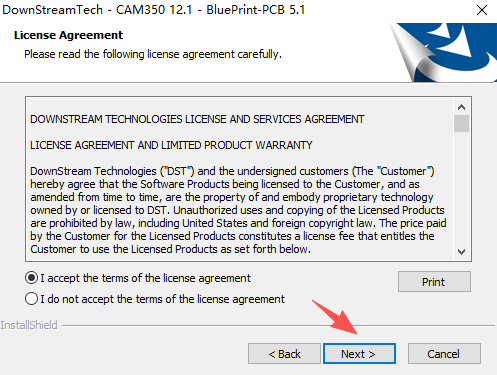
Task: Click the 'DownStreamTech - CAM350 12.1' title bar text
Action: click(97, 10)
